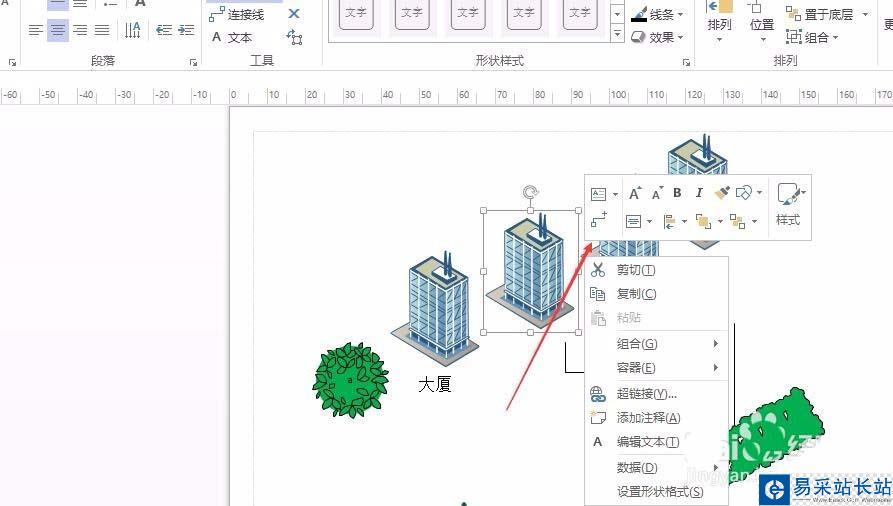Open the 段落 paragraph dialog launcher
The image size is (893, 506).
194,63
